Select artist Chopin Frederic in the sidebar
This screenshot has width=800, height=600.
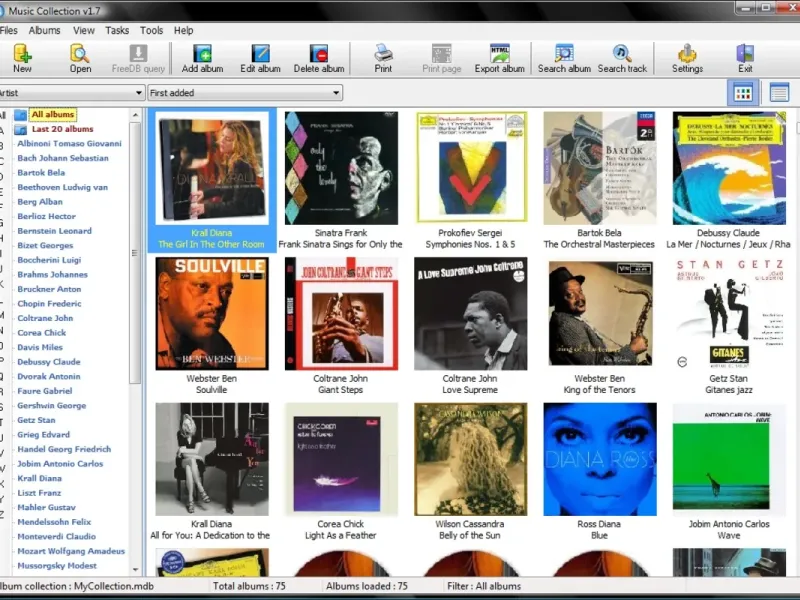tap(49, 304)
